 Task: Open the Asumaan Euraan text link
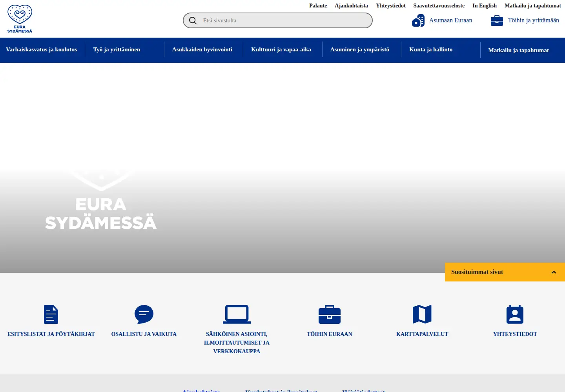(x=450, y=20)
